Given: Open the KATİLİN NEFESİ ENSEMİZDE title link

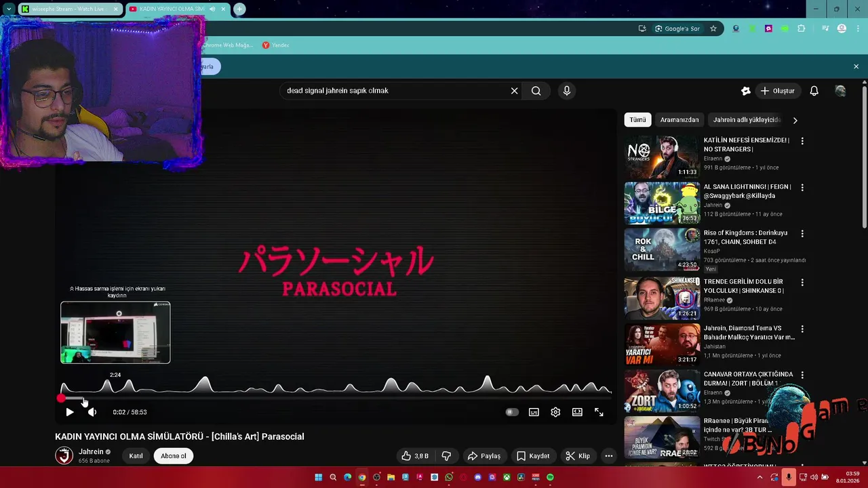Looking at the screenshot, I should (x=747, y=144).
